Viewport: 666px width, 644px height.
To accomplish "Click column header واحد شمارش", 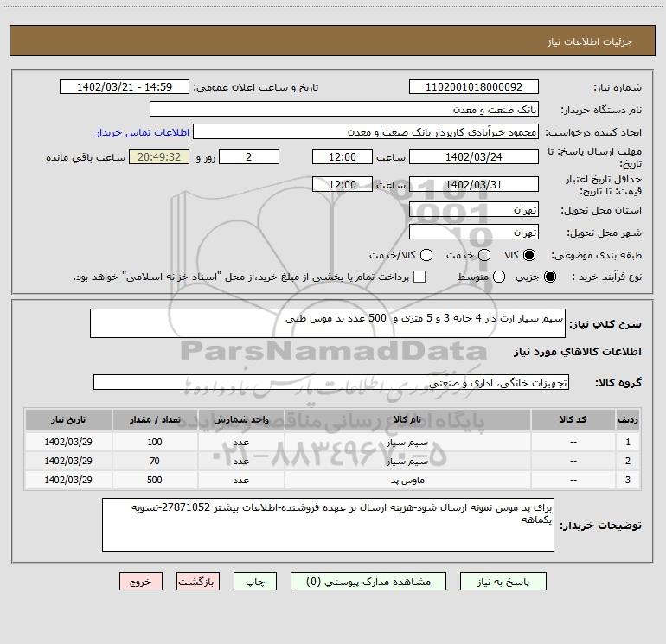I will click(x=240, y=419).
